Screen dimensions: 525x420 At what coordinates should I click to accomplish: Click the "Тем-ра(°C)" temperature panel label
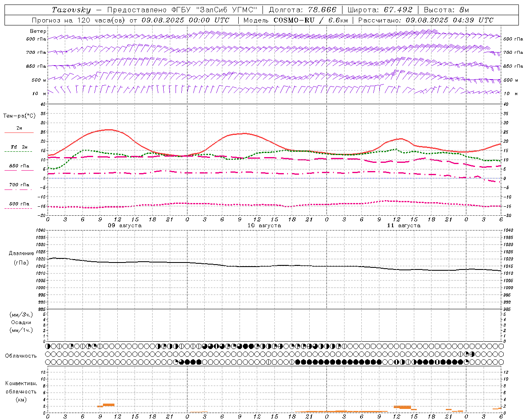coord(19,116)
